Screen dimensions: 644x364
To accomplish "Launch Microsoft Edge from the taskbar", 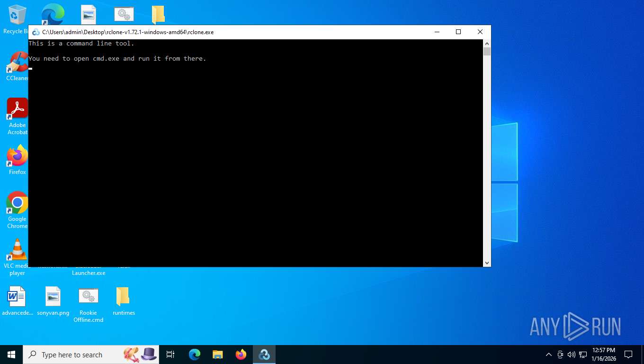I will [195, 355].
